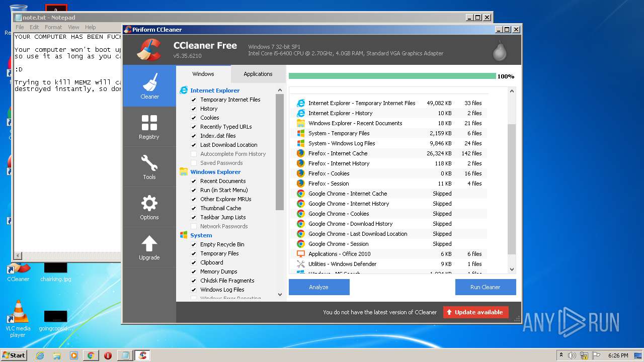Toggle Memory Dumps checkbox
This screenshot has width=644, height=362.
coord(194,271)
